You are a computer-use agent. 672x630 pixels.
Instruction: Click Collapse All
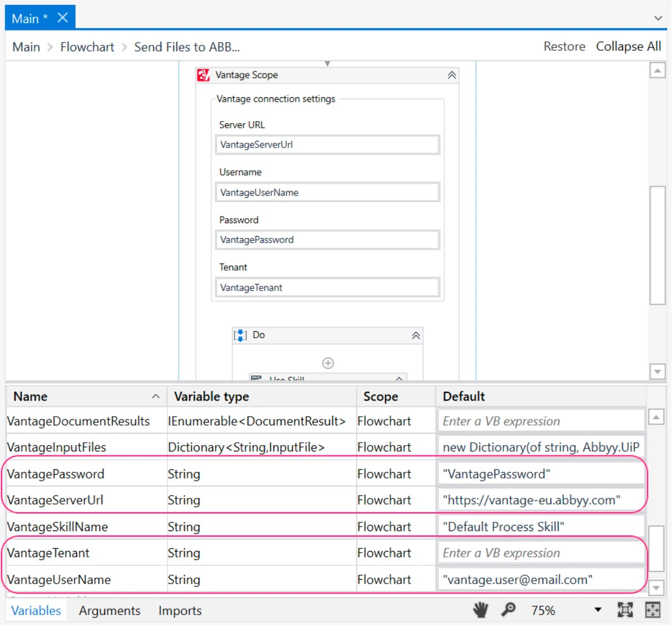628,46
